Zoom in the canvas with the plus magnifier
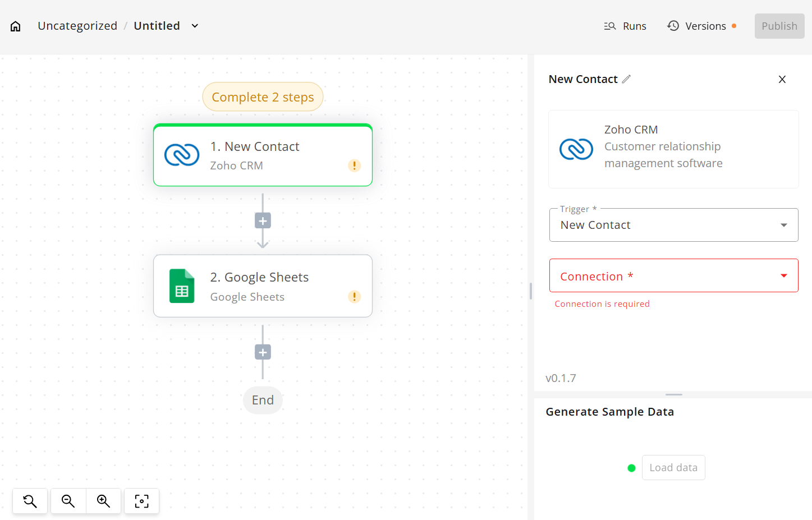 pyautogui.click(x=103, y=501)
